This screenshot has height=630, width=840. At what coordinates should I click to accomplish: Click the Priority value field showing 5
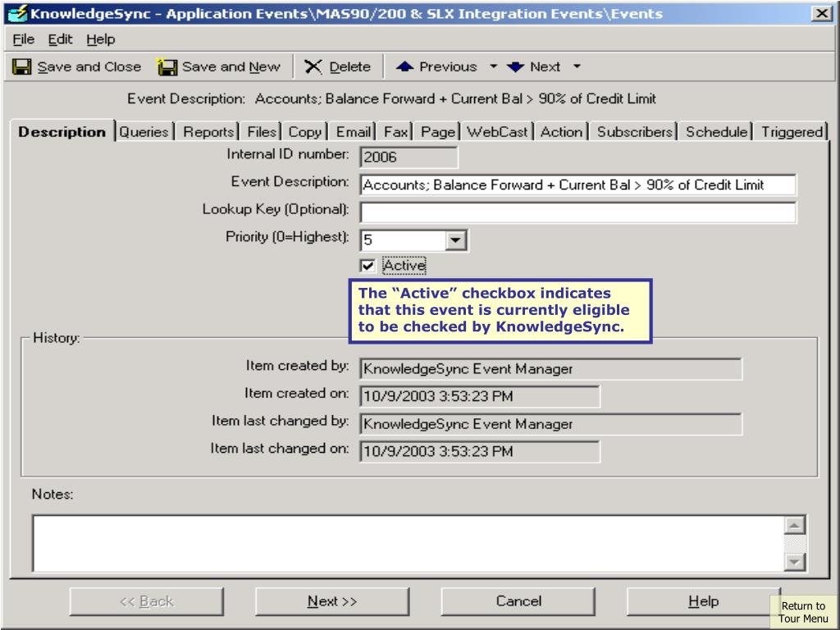(403, 240)
